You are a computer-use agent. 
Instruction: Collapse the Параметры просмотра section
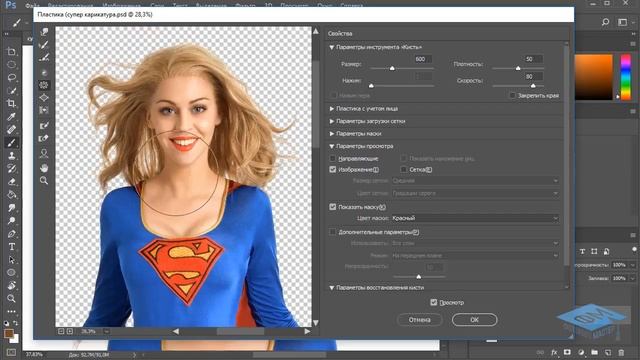point(331,146)
